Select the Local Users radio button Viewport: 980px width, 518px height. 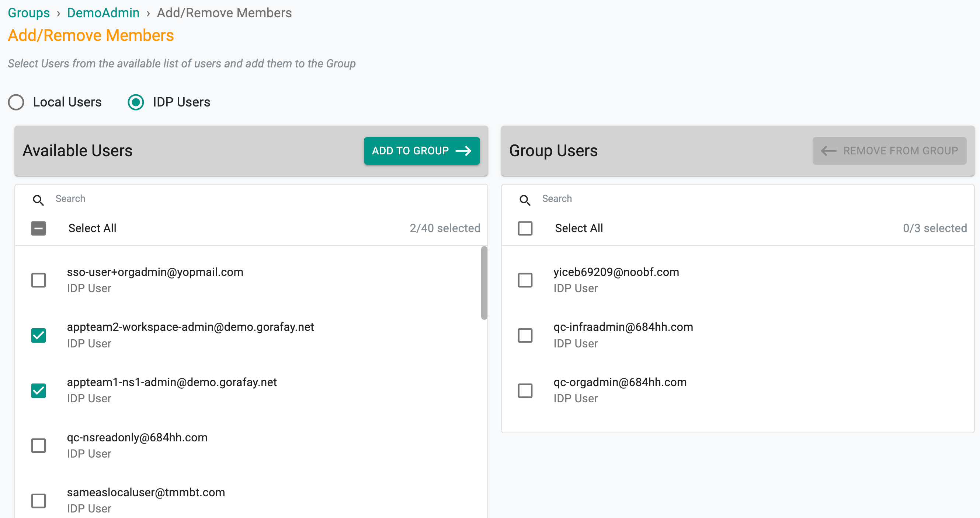coord(16,102)
